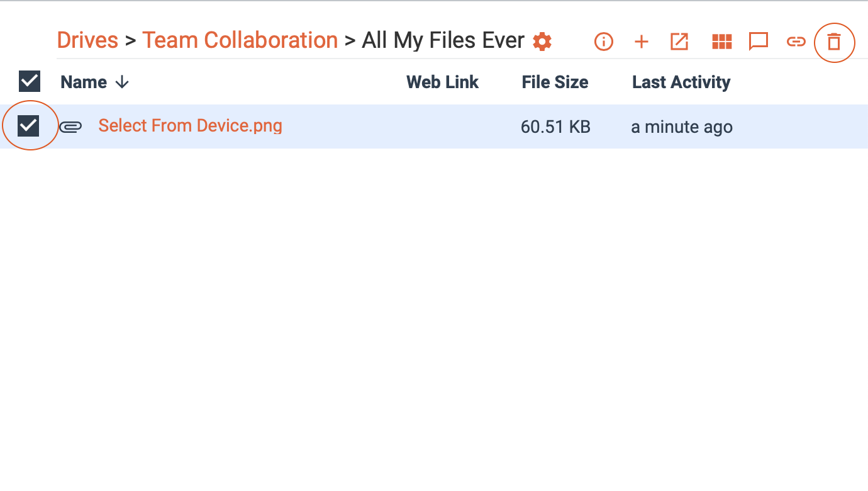
Task: Switch to grid view icon
Action: point(721,42)
